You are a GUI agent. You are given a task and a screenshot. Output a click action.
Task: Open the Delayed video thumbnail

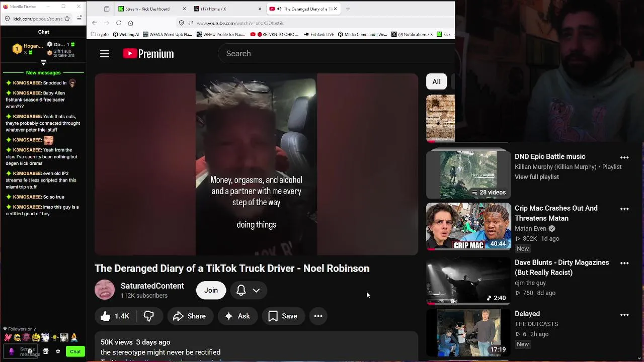(468, 333)
